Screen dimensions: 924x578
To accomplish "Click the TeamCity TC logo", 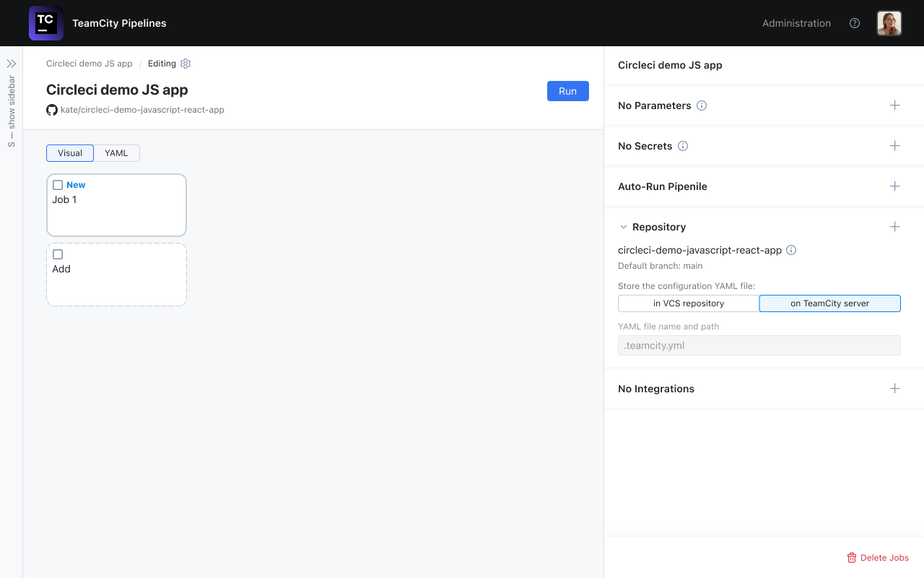I will [x=45, y=23].
